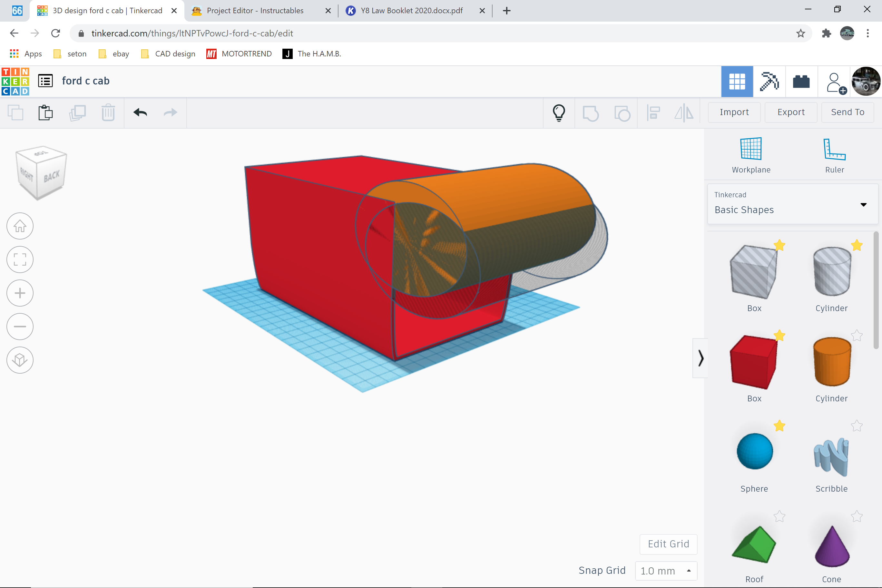Image resolution: width=882 pixels, height=588 pixels.
Task: Click the Fit all in view icon
Action: 20,259
